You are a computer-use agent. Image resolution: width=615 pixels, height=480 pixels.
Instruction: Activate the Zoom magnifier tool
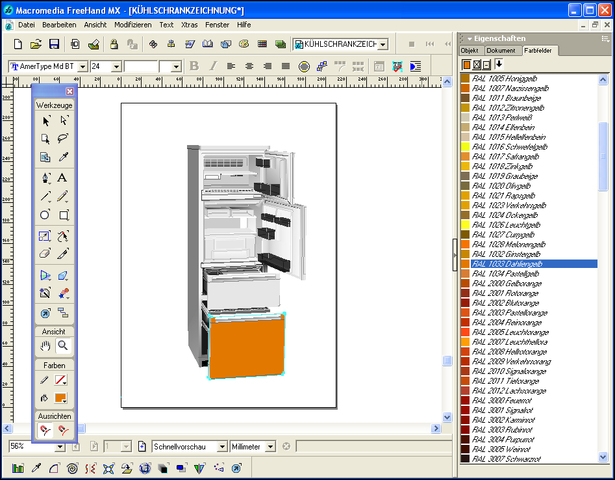pyautogui.click(x=63, y=345)
